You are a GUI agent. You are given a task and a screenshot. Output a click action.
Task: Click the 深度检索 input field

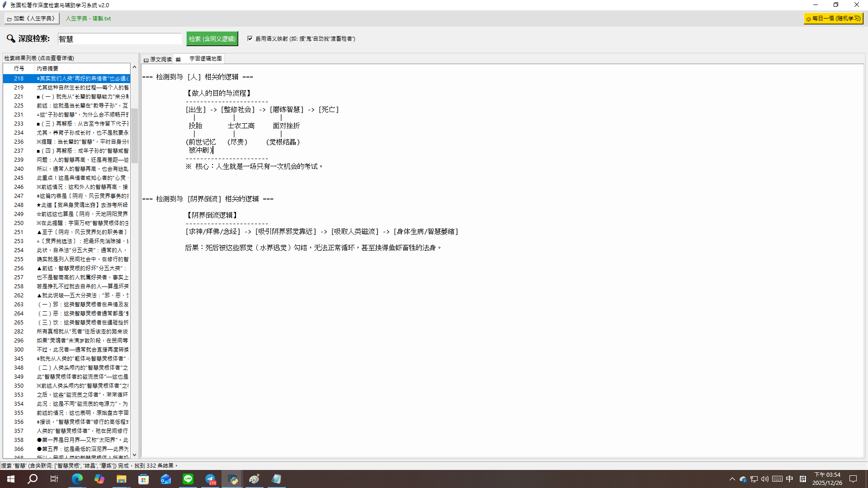coord(119,39)
